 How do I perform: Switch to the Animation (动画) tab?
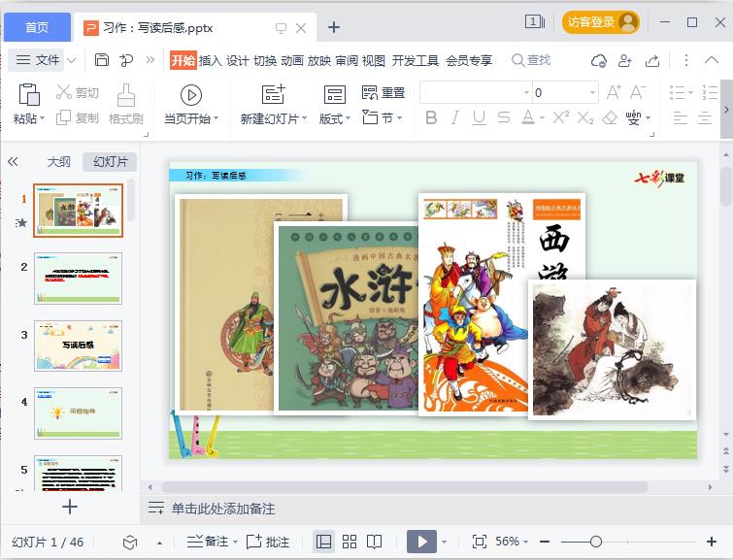(291, 60)
